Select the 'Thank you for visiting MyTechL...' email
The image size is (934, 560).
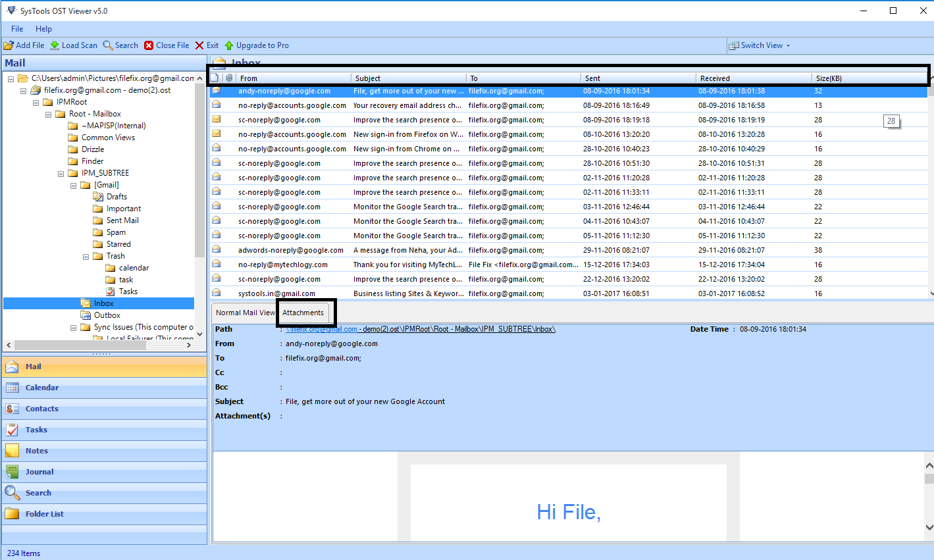(569, 265)
